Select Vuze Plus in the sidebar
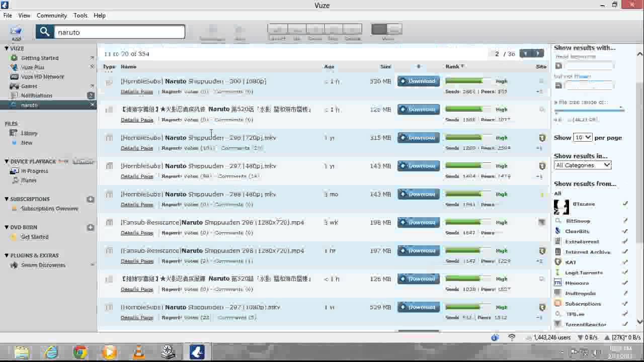 [33, 67]
